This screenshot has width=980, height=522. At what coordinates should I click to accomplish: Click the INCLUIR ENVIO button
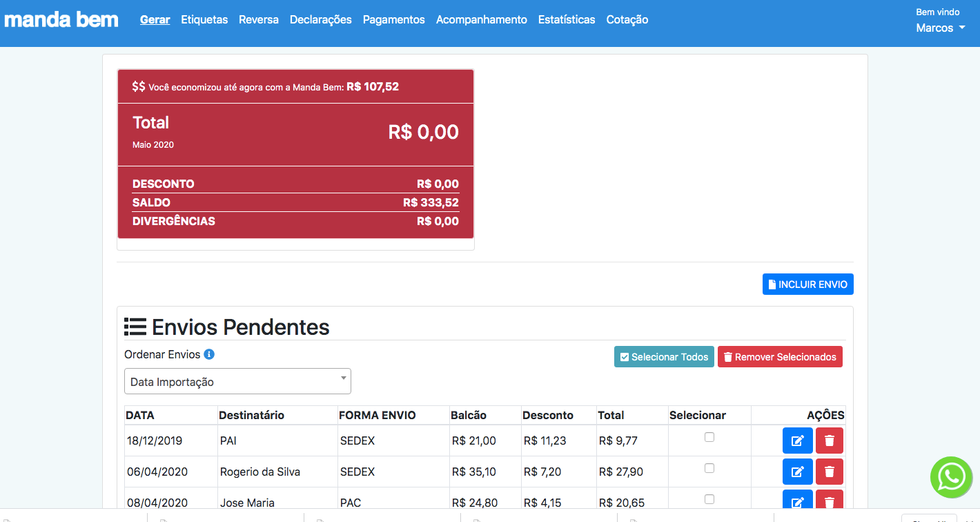coord(807,284)
